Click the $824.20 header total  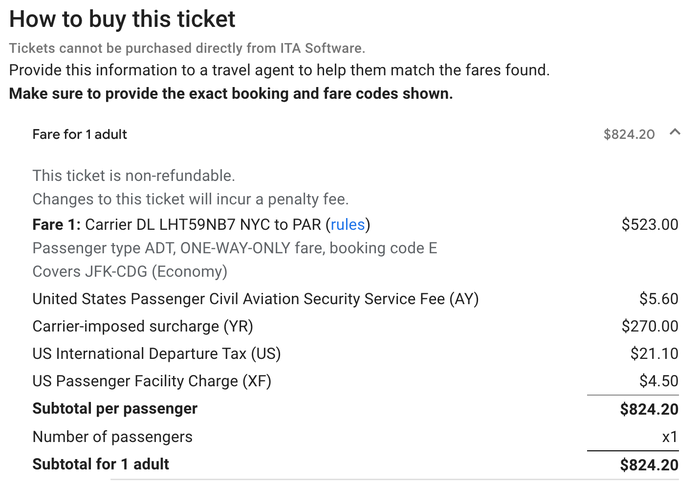(x=629, y=134)
